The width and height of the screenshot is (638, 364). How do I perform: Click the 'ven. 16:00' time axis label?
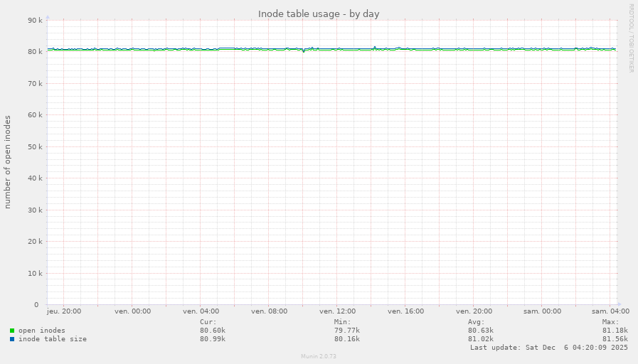click(405, 311)
